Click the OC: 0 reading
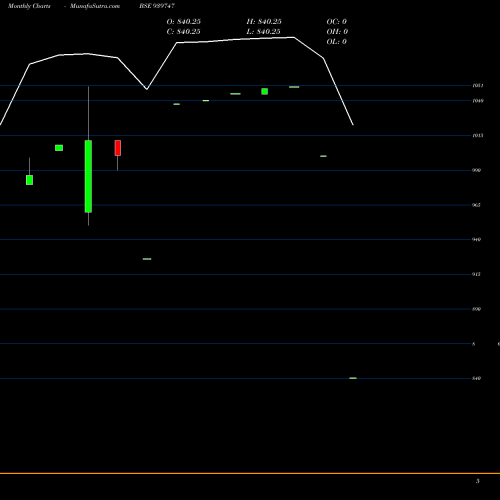 tap(337, 22)
